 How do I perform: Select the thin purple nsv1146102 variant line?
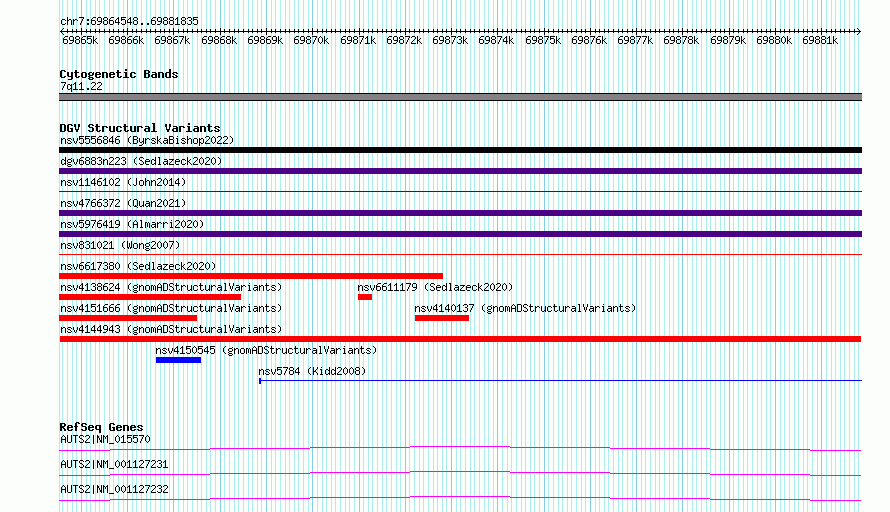click(460, 192)
